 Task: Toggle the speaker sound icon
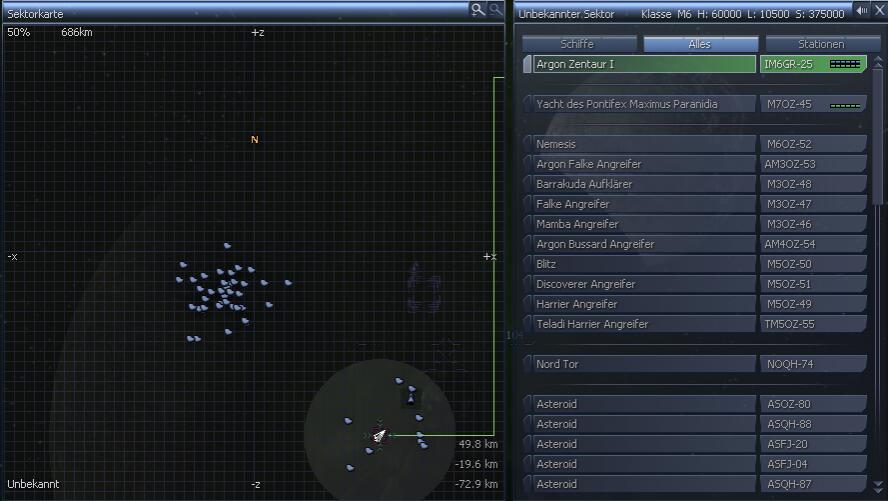862,11
